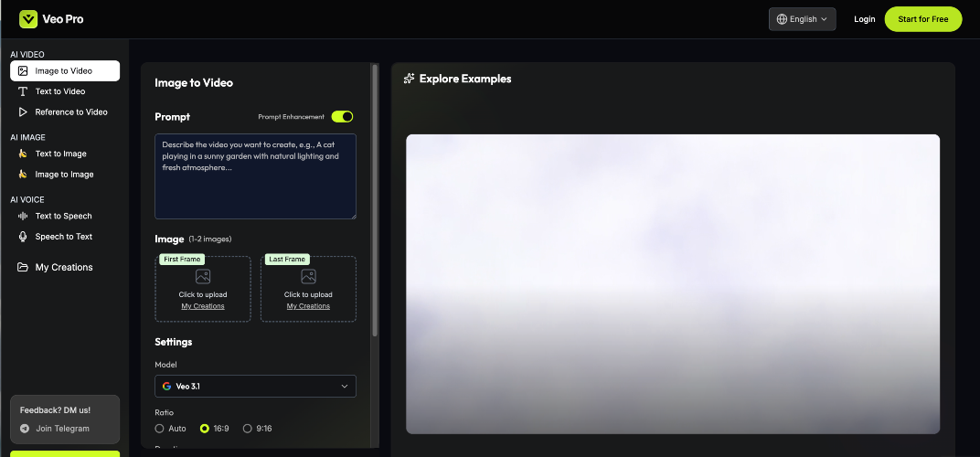Go to Text to Video page
Screen dimensions: 980x457
click(65, 91)
